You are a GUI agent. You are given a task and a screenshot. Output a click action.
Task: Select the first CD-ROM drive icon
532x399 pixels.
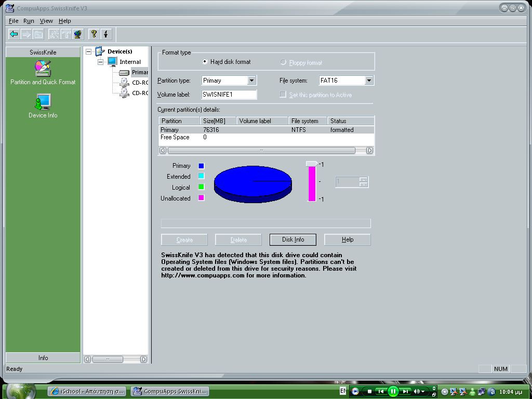pos(124,83)
